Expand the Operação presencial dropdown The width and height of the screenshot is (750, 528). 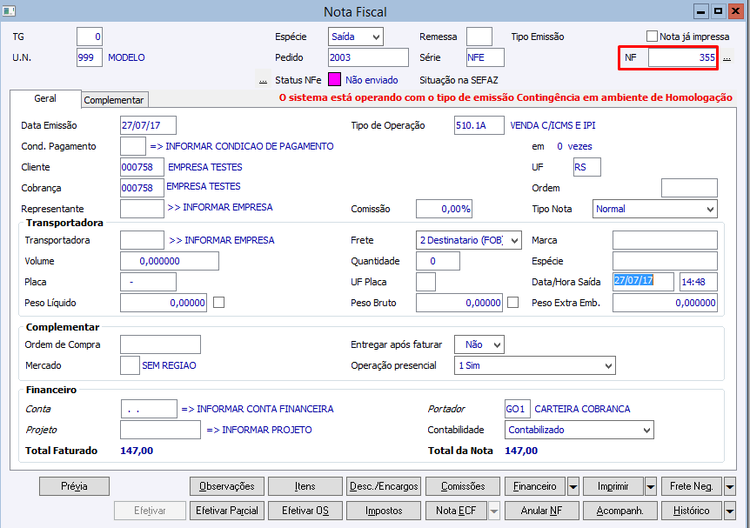(x=535, y=365)
